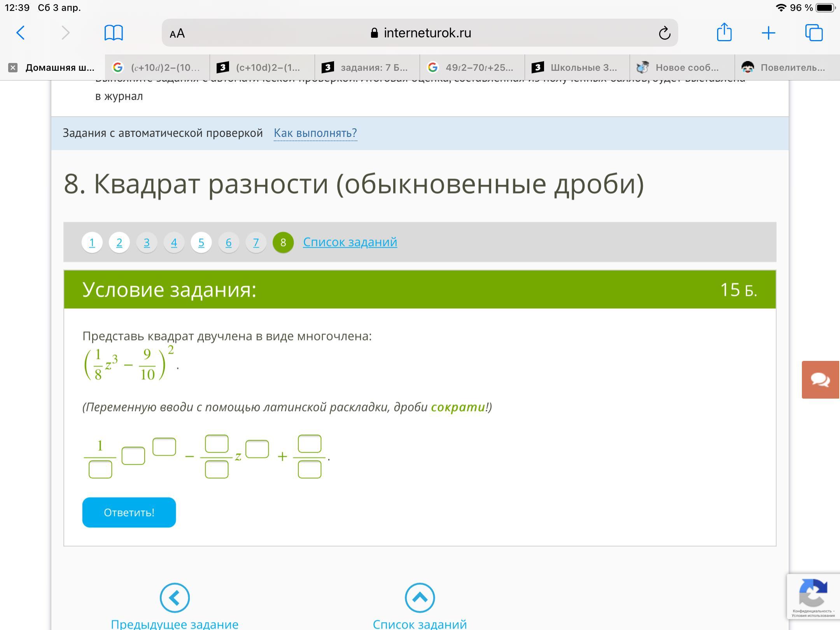Image resolution: width=840 pixels, height=630 pixels.
Task: Tap the Safari back arrow
Action: (21, 33)
